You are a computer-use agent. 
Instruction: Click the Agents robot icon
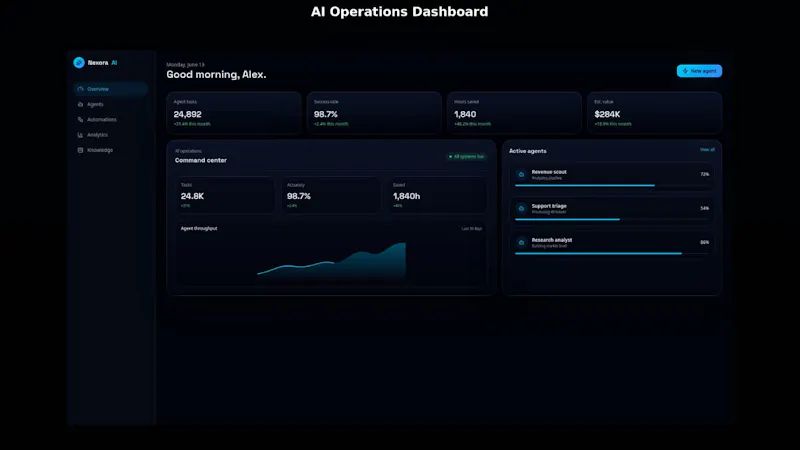[80, 104]
